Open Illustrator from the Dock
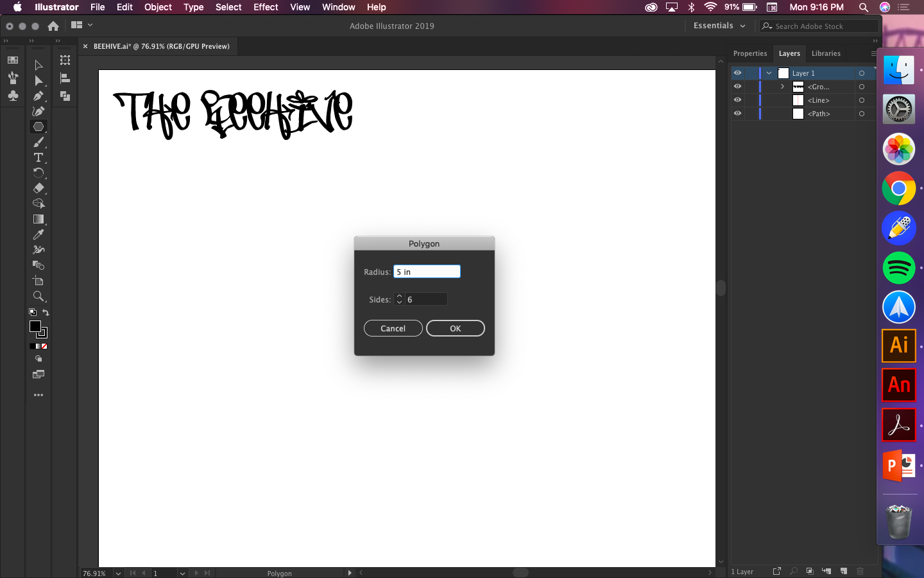Viewport: 924px width, 578px height. (898, 346)
